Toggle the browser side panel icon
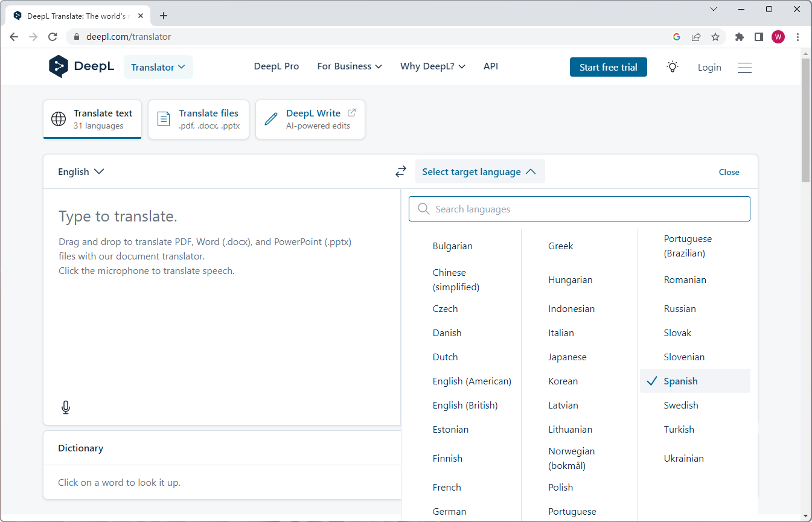 point(759,37)
